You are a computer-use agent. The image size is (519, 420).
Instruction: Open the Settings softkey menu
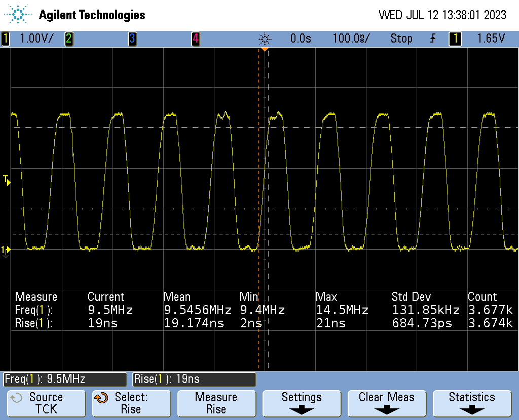point(302,403)
